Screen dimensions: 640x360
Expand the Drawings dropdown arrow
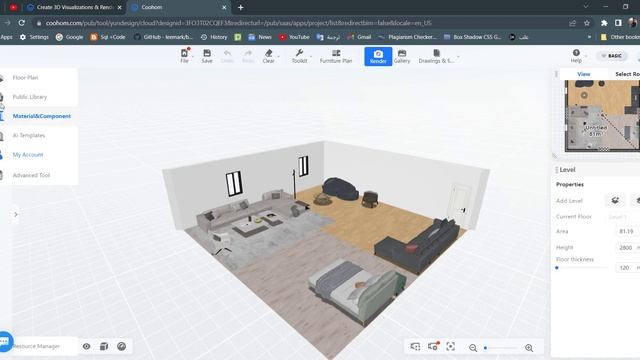coord(458,56)
